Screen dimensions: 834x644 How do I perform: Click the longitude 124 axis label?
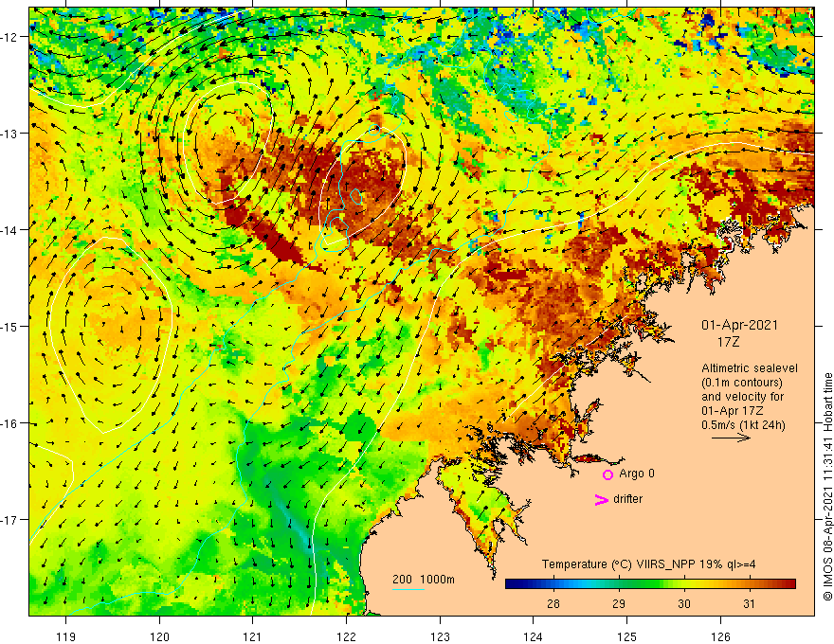pyautogui.click(x=534, y=636)
